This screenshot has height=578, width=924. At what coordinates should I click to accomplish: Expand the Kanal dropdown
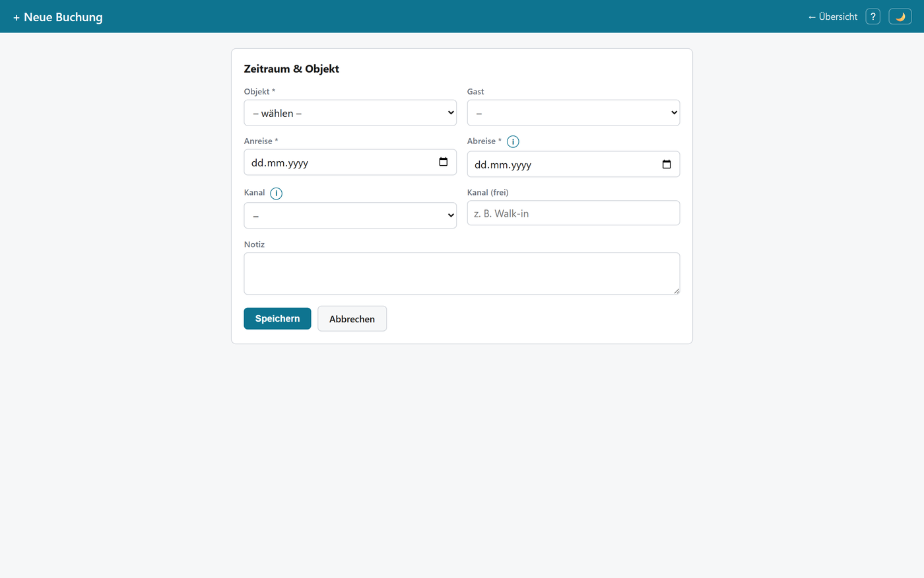tap(350, 215)
